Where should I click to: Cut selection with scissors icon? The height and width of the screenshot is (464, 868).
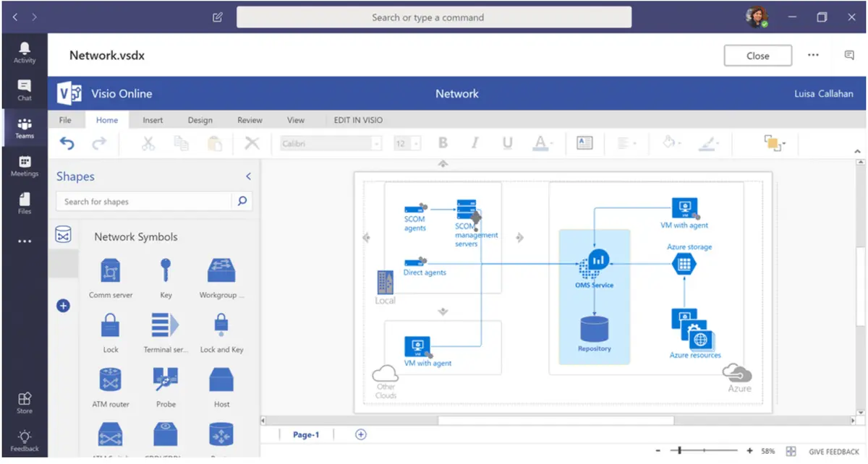click(x=148, y=143)
